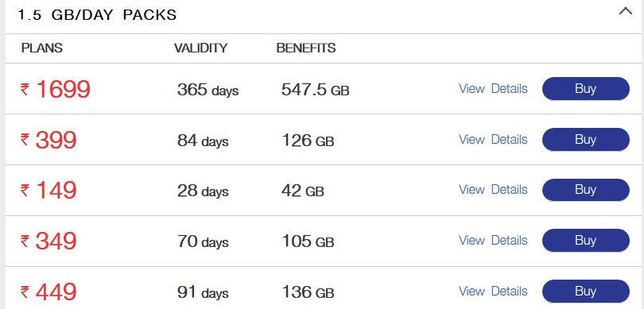644x309 pixels.
Task: Collapse the 1.5 GB/DAY PACKS section chevron
Action: point(625,11)
